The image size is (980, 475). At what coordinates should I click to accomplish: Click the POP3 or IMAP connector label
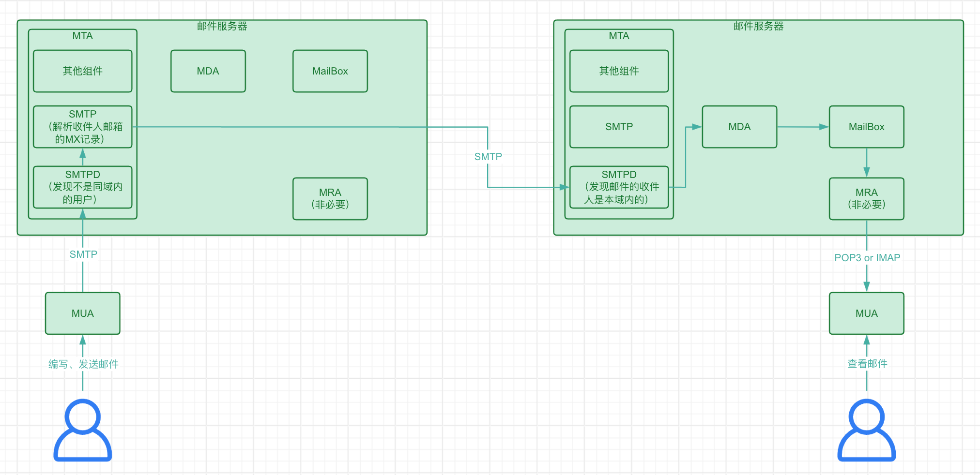click(x=867, y=258)
